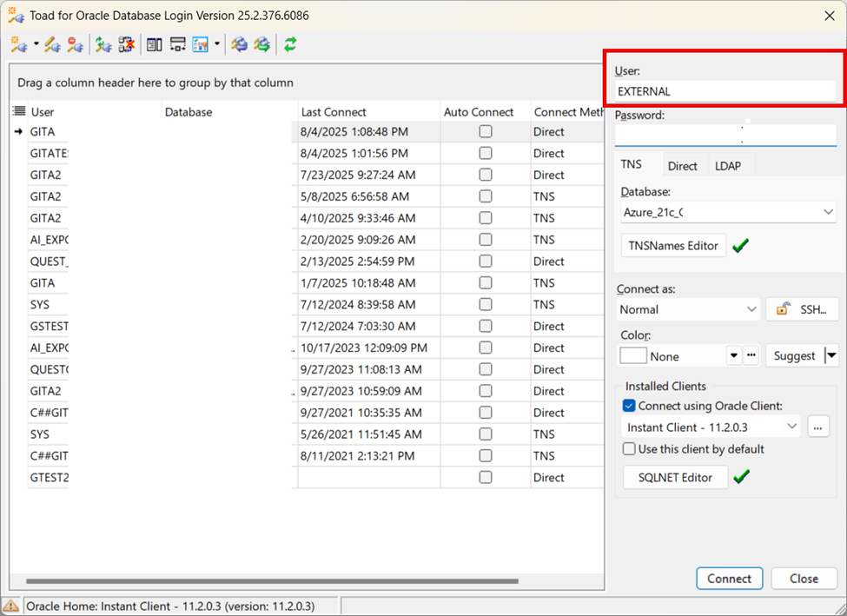Toggle Auto Connect for 7/23/2025 9:27:24 AM row
This screenshot has width=847, height=616.
(x=486, y=175)
